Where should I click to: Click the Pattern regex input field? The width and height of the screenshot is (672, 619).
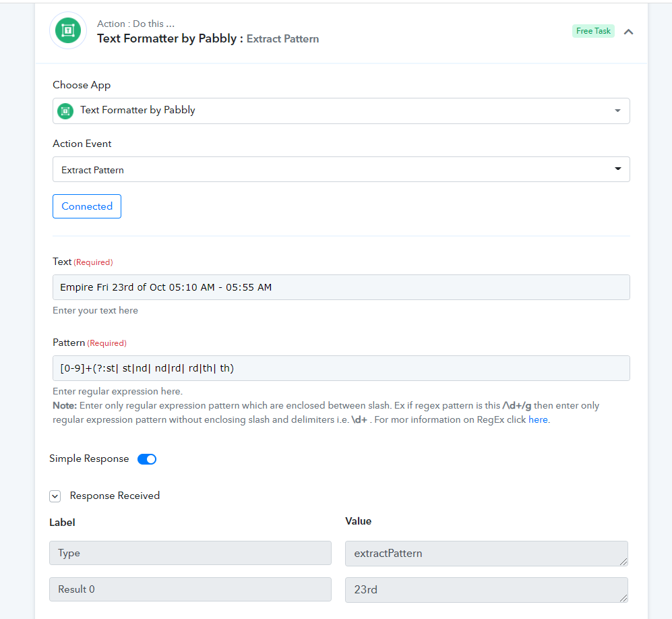pyautogui.click(x=341, y=368)
